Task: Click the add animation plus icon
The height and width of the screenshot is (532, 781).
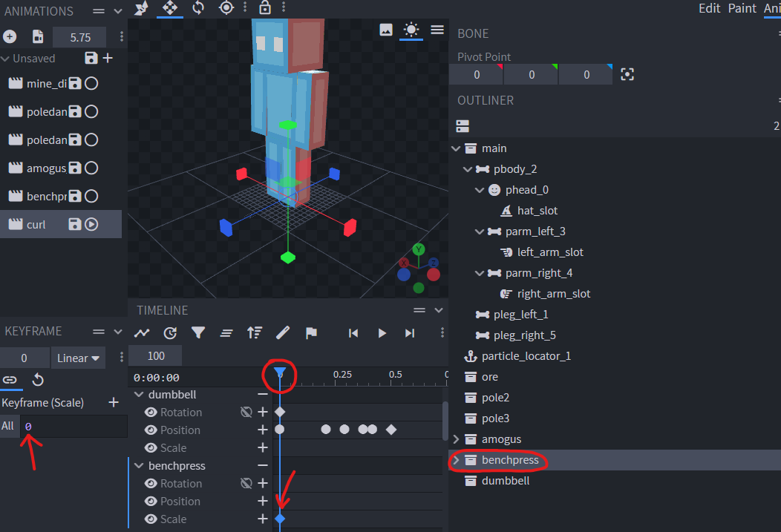Action: (10, 37)
